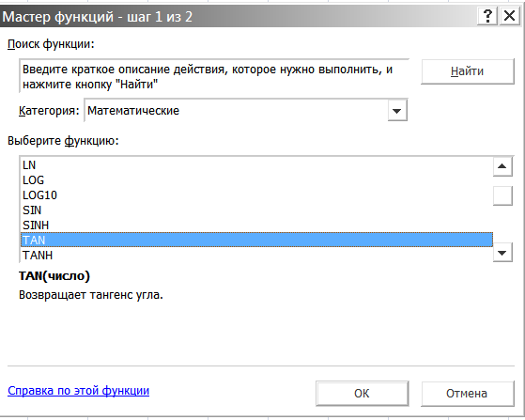The image size is (525, 420).
Task: Click the Найти search button
Action: tap(467, 71)
